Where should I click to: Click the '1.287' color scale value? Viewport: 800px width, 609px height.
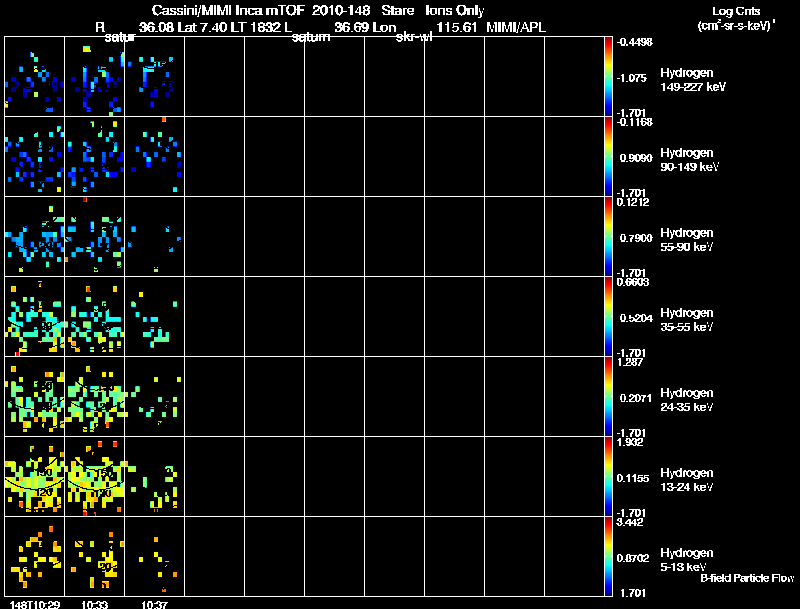tap(630, 362)
